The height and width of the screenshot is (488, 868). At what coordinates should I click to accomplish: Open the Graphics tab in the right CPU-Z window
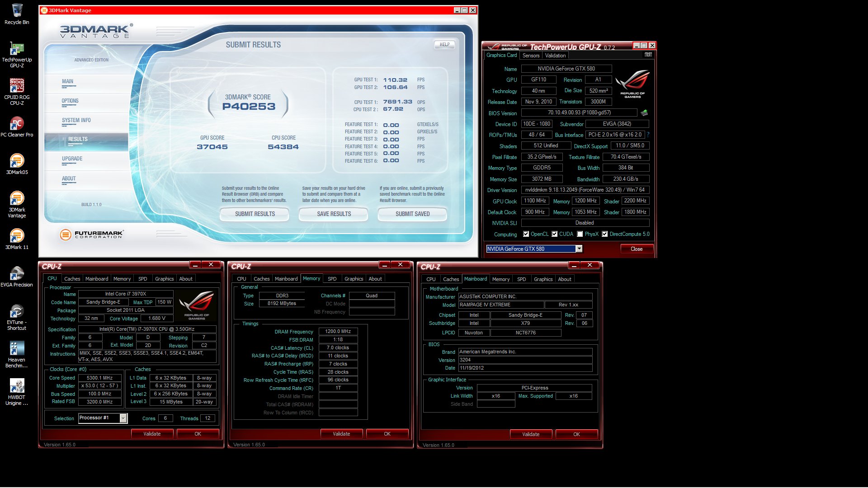[543, 279]
